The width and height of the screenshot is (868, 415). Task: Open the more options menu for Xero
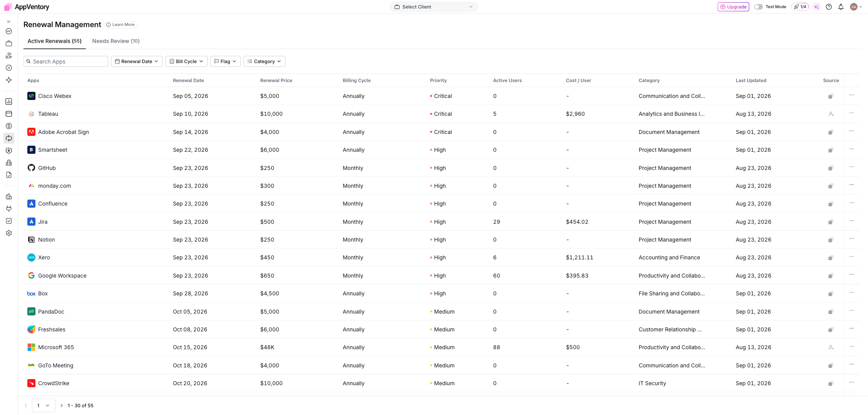851,256
